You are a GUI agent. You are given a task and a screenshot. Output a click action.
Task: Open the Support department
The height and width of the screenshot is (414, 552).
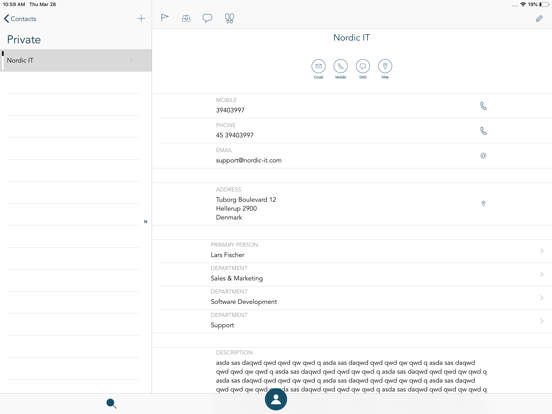(x=352, y=321)
